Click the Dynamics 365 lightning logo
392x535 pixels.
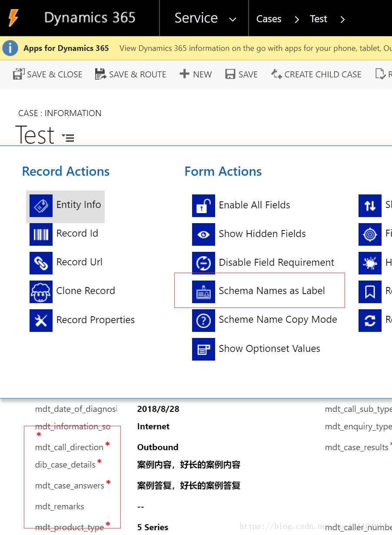point(13,18)
